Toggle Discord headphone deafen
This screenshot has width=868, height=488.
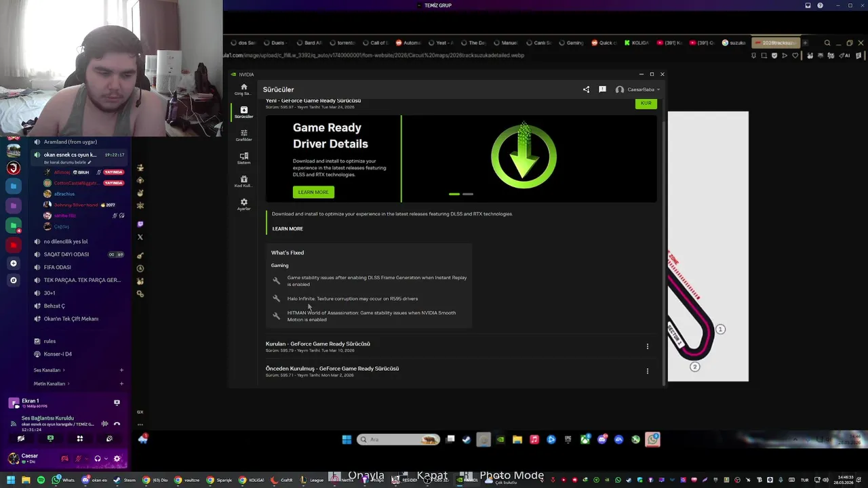[x=98, y=459]
